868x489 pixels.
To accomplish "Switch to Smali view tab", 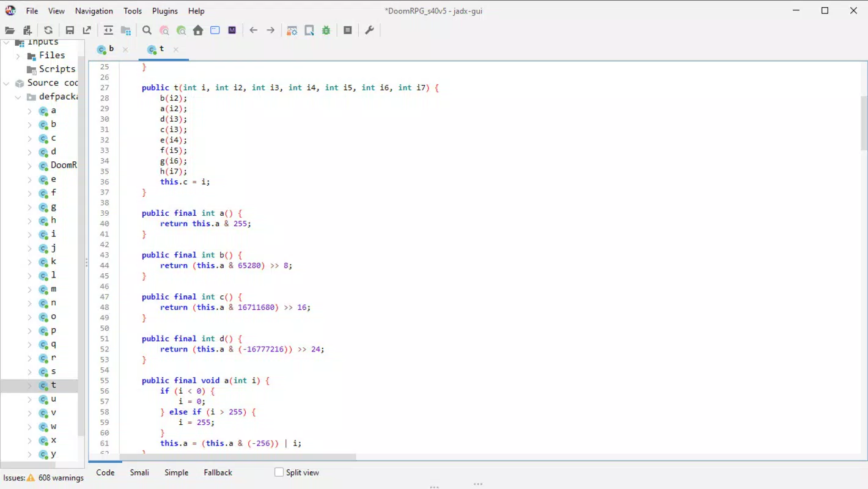I will coord(139,472).
